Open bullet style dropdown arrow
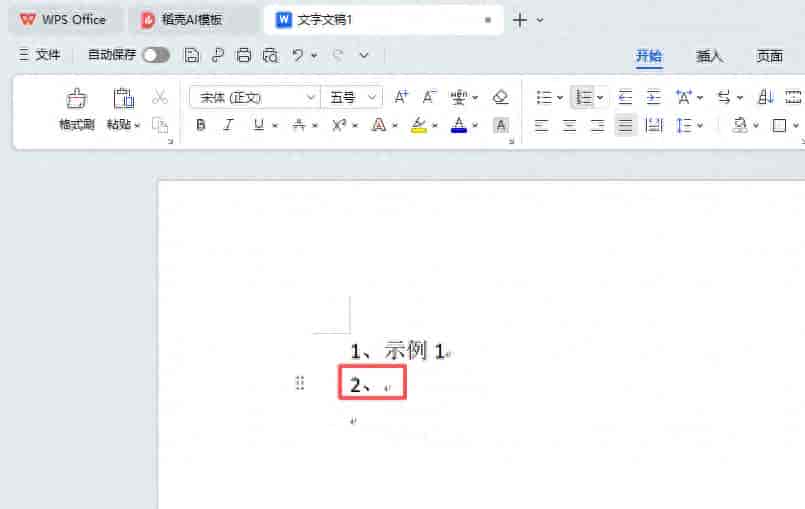Image resolution: width=805 pixels, height=509 pixels. point(560,98)
